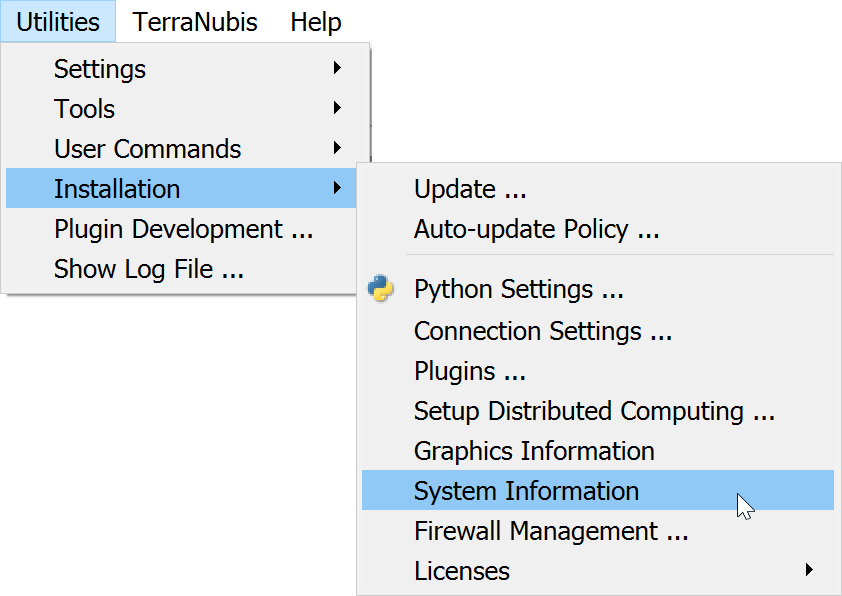The width and height of the screenshot is (842, 596).
Task: Select Update in the Installation submenu
Action: [x=469, y=189]
